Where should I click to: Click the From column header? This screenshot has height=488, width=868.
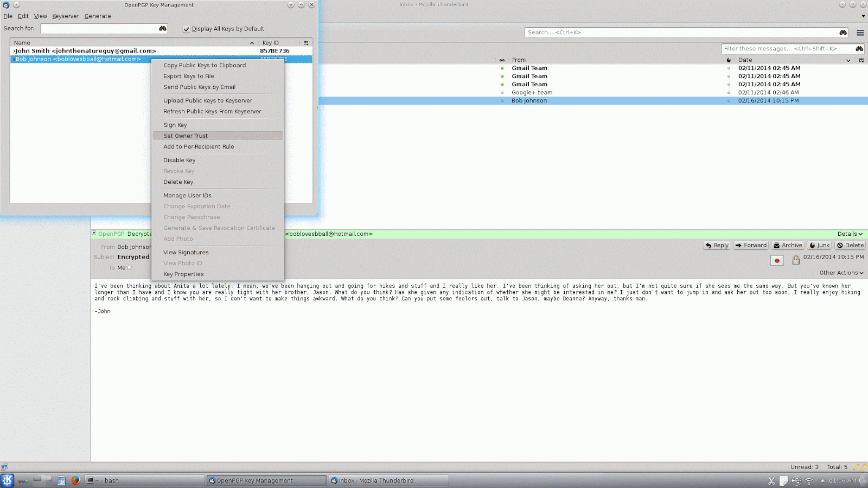614,60
